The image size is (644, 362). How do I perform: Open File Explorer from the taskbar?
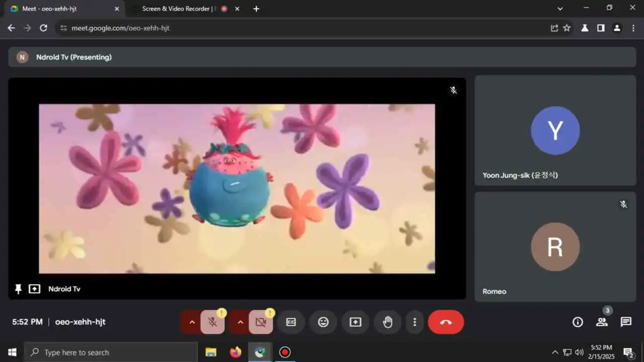pos(211,352)
